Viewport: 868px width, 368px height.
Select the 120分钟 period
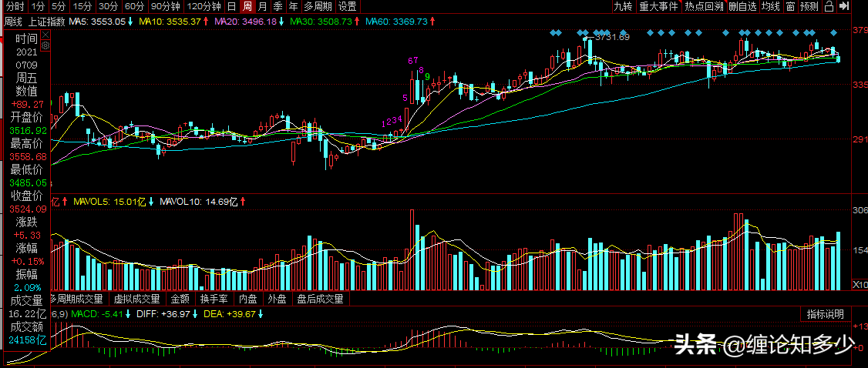pyautogui.click(x=204, y=7)
